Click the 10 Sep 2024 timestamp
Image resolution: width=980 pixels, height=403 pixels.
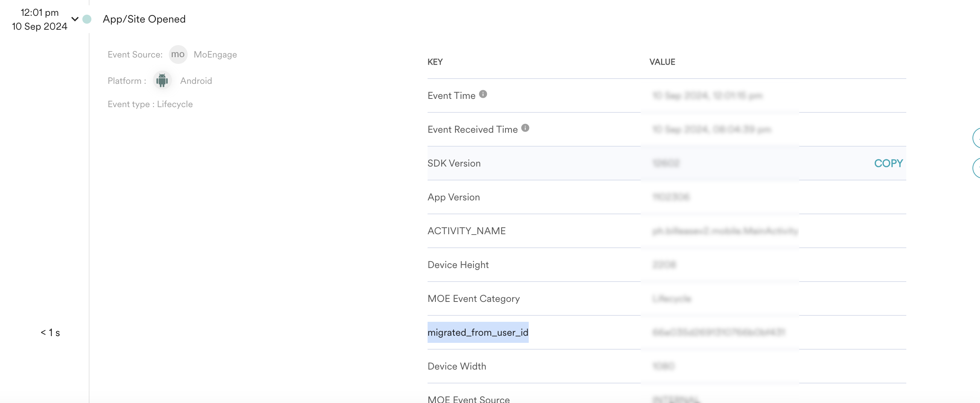click(x=39, y=26)
